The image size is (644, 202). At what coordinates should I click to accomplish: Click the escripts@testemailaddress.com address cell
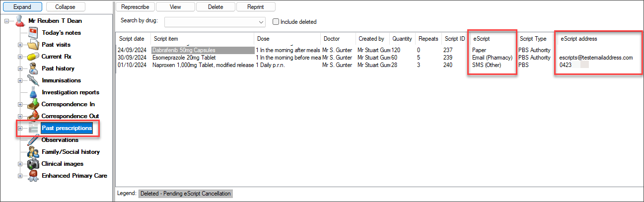[x=596, y=58]
